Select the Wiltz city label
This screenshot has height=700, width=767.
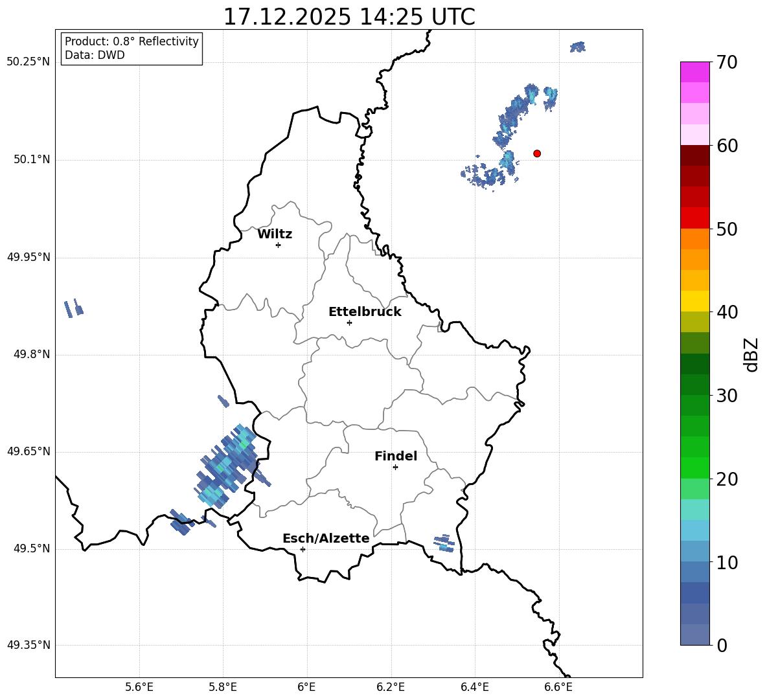click(x=275, y=234)
